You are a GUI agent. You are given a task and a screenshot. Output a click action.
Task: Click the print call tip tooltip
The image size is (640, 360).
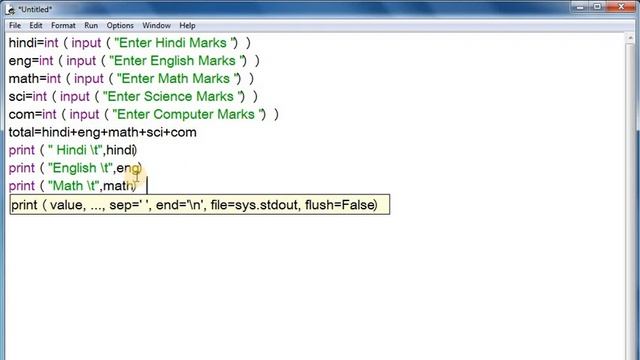point(200,204)
